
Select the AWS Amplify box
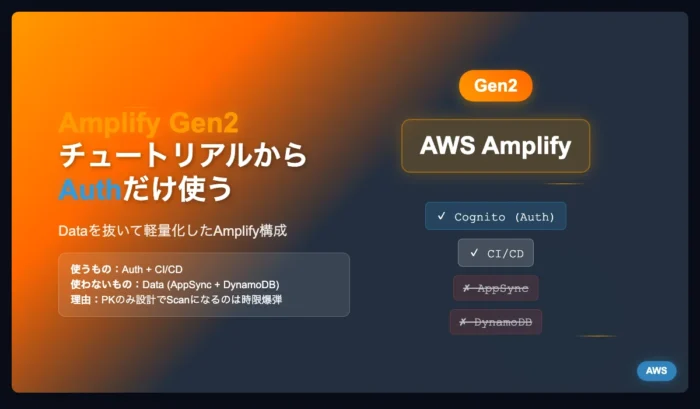pyautogui.click(x=496, y=146)
